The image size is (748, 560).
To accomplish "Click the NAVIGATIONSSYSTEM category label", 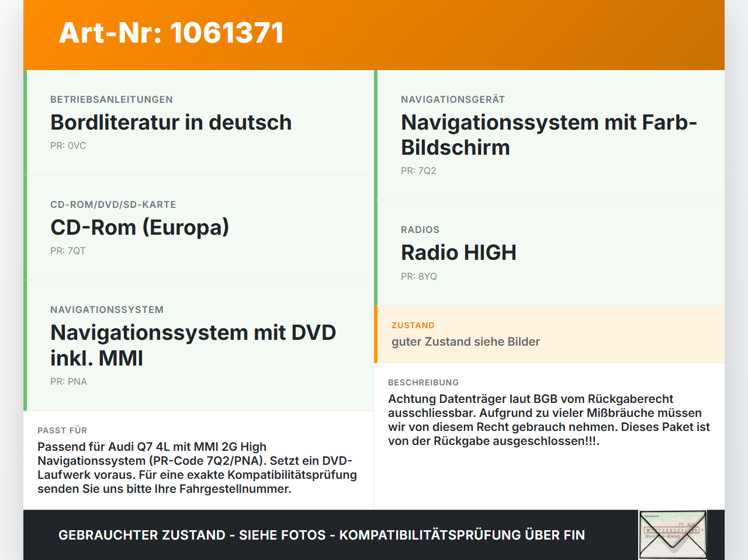I will [107, 309].
